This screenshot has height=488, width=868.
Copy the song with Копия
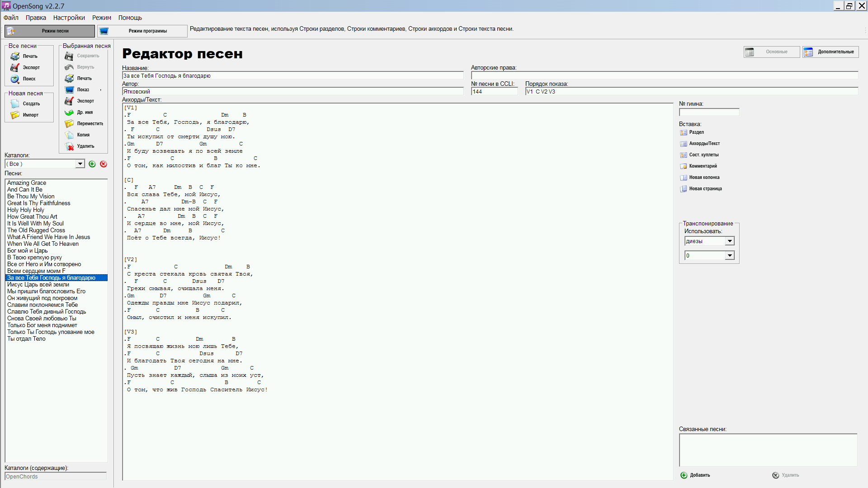tap(77, 135)
